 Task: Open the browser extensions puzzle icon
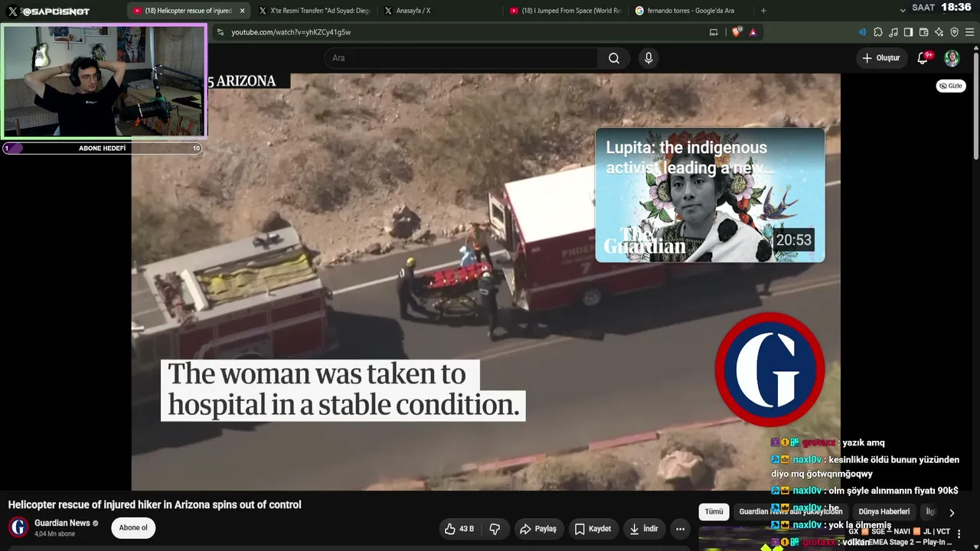pos(878,32)
